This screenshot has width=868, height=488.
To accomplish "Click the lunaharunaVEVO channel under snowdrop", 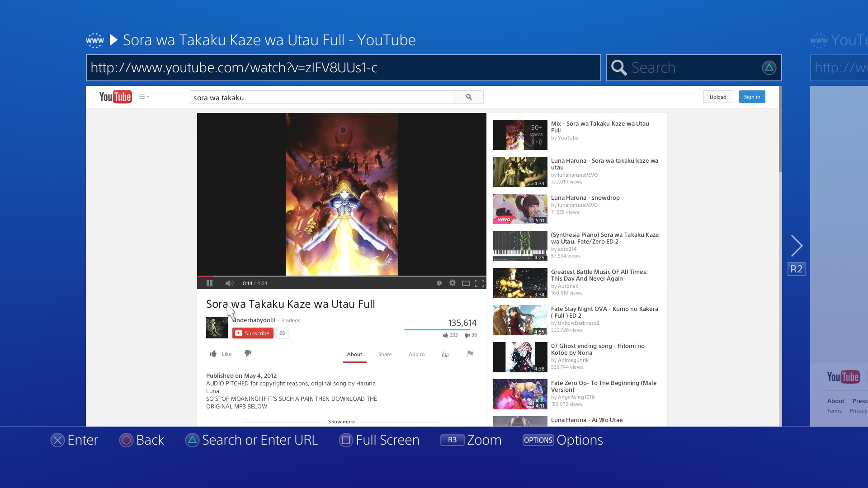I will click(578, 205).
